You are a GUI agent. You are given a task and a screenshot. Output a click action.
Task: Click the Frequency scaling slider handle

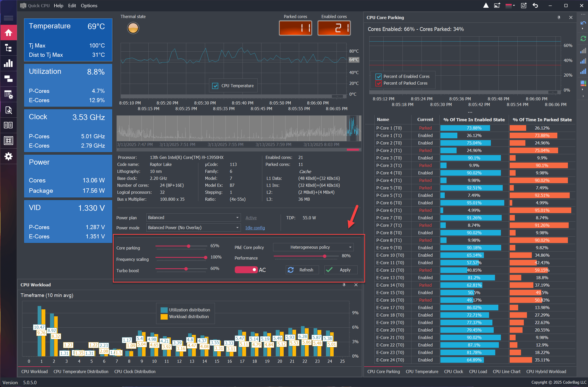point(205,257)
